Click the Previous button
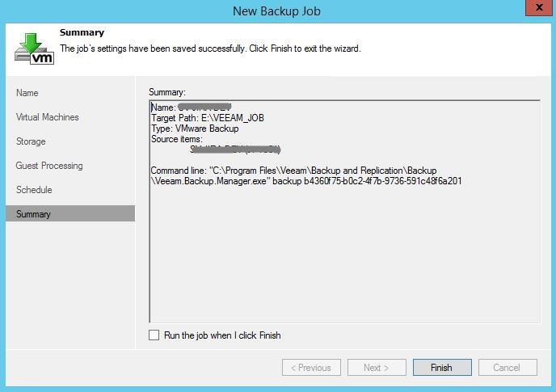This screenshot has width=556, height=392. point(311,368)
